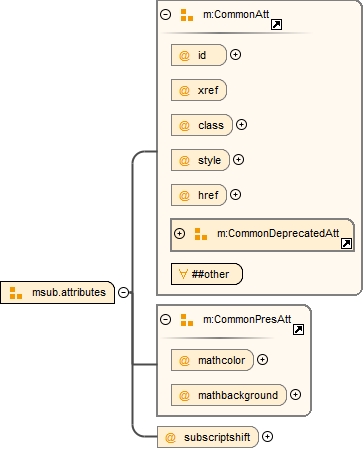Viewport: 364px width, 453px height.
Task: Click the m:CommonPresAtt attribute group icon
Action: click(187, 320)
